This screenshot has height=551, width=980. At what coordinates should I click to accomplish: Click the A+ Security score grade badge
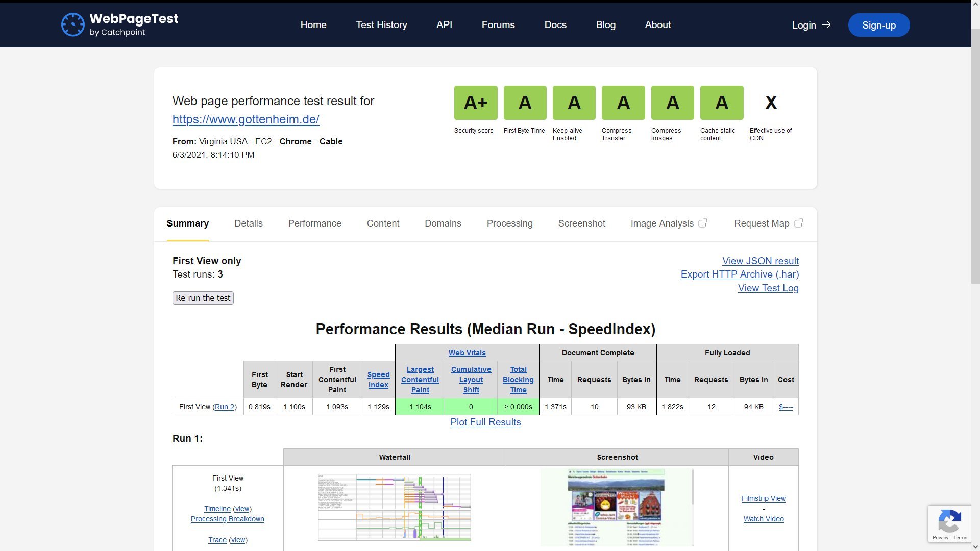pyautogui.click(x=475, y=103)
